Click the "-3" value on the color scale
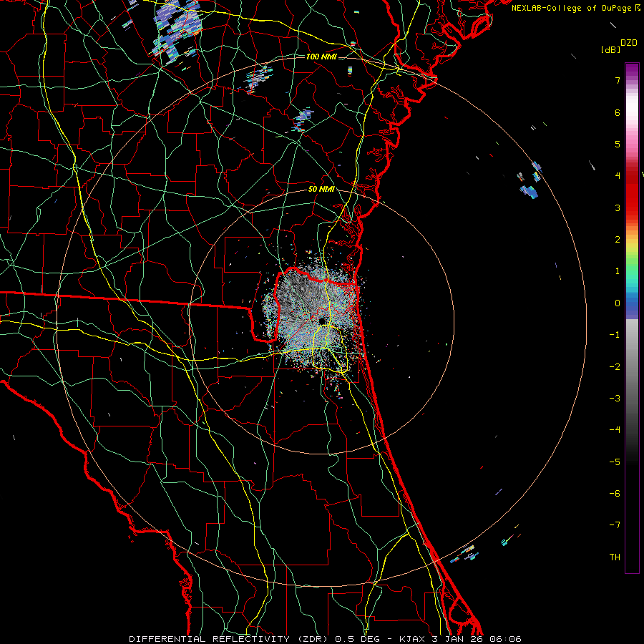The width and height of the screenshot is (644, 644). [x=615, y=399]
